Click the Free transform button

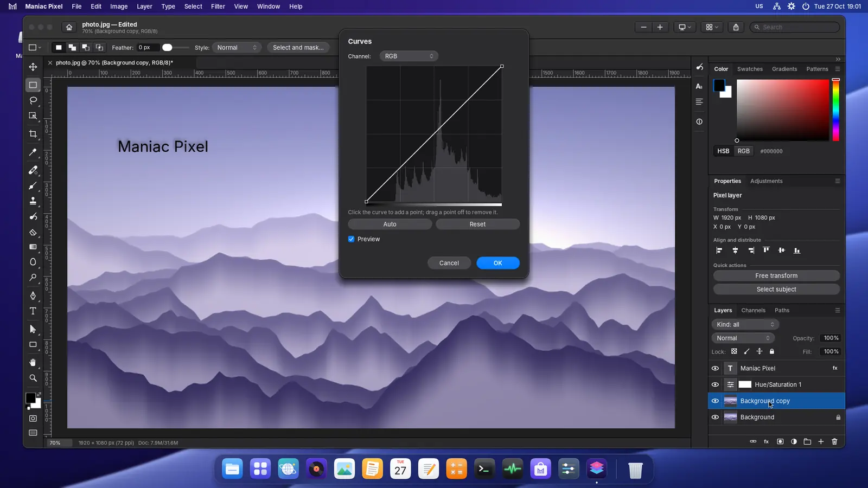[776, 275]
